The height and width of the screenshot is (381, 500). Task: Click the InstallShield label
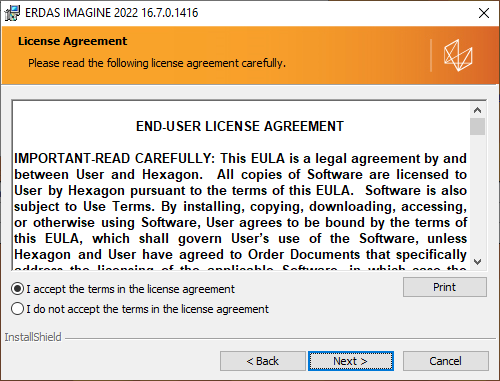click(33, 337)
